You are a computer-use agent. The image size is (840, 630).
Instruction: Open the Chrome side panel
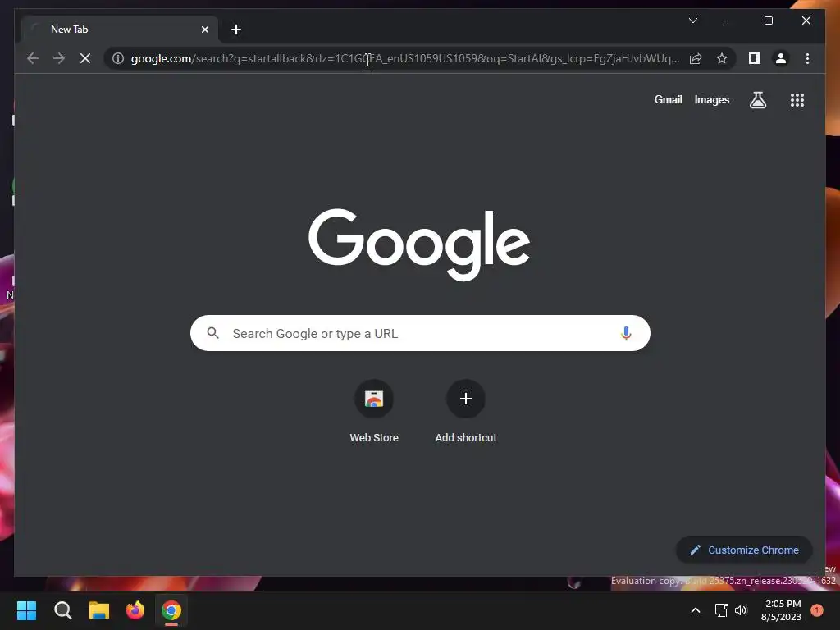click(x=755, y=58)
